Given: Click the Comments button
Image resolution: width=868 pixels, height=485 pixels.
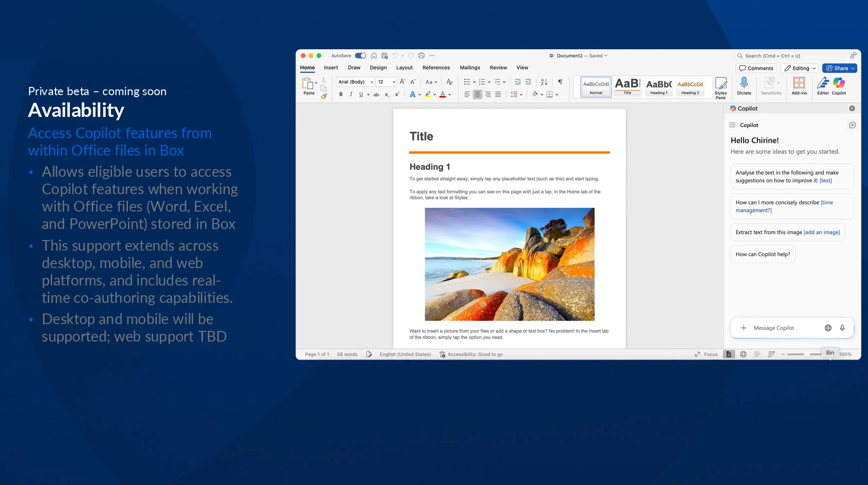Looking at the screenshot, I should pos(756,68).
